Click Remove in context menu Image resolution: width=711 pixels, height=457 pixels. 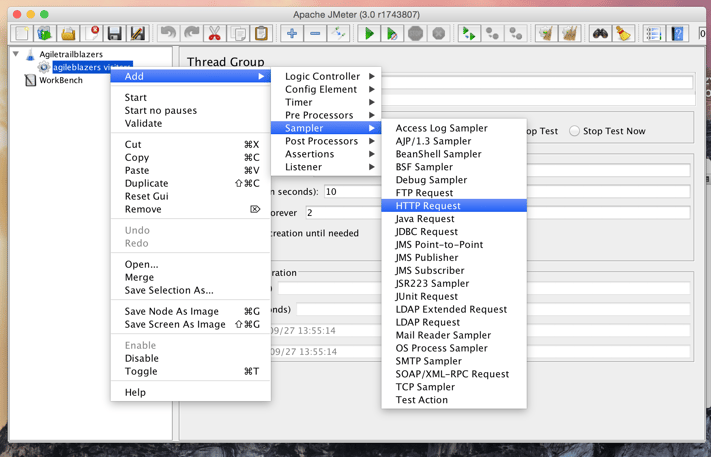click(x=190, y=209)
